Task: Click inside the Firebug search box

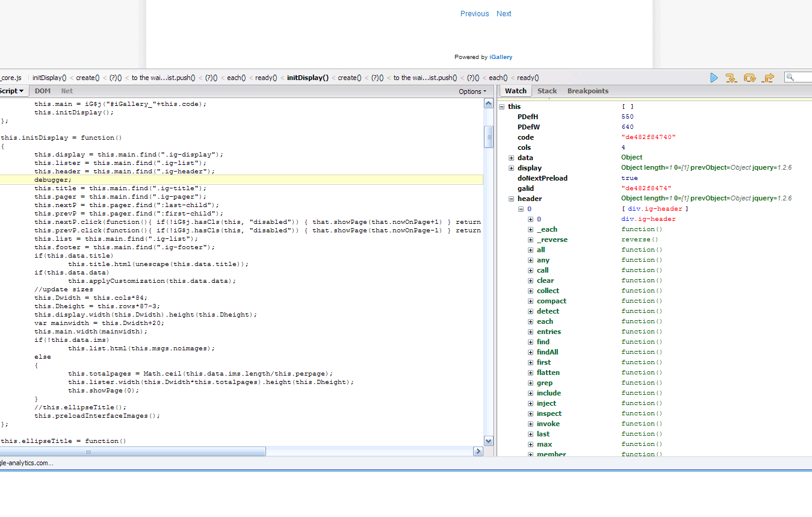Action: pos(802,77)
